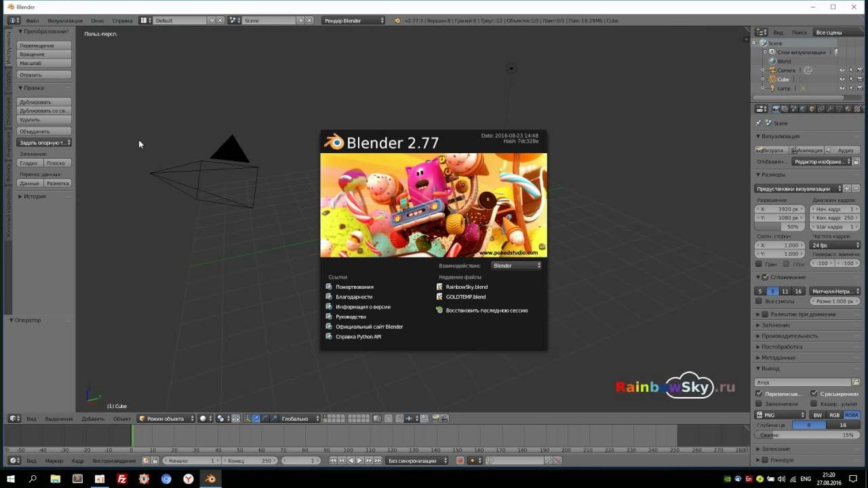Viewport: 868px width, 488px height.
Task: Open RainbowSky.blend recent file
Action: (467, 287)
